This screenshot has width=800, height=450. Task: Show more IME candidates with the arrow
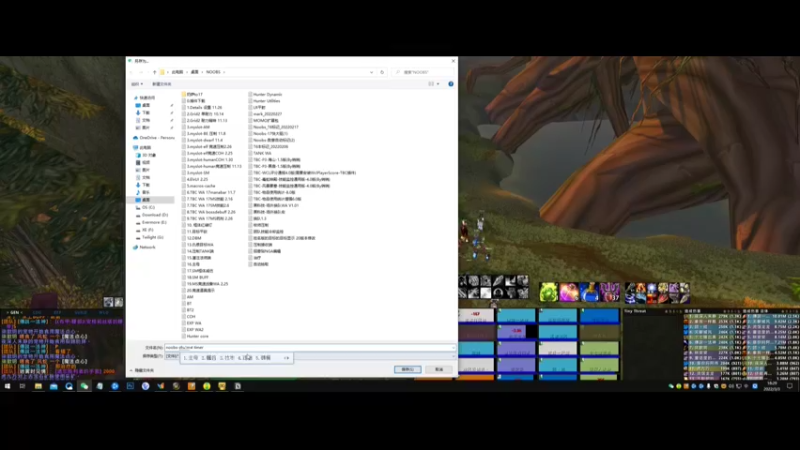[x=287, y=358]
